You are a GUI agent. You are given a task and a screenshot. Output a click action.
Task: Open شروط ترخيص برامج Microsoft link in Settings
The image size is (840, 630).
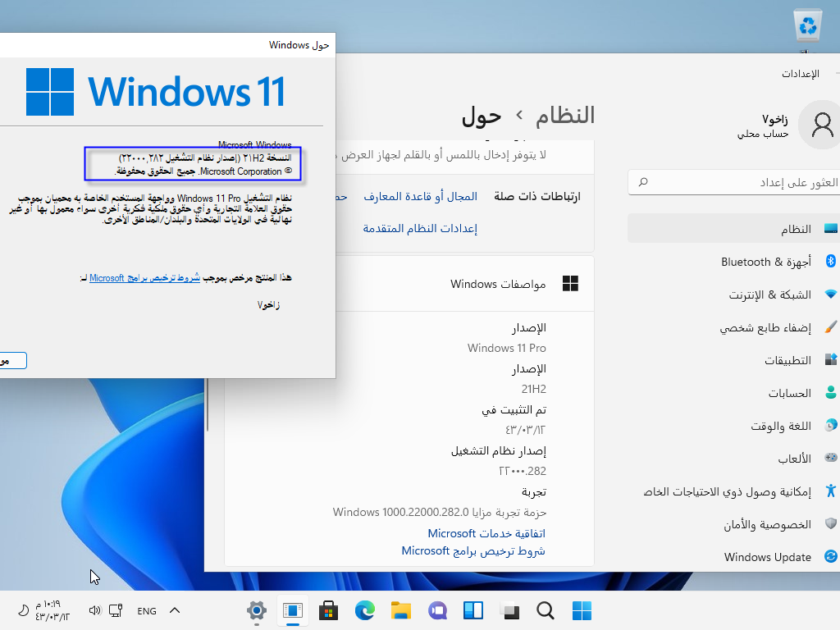tap(473, 550)
